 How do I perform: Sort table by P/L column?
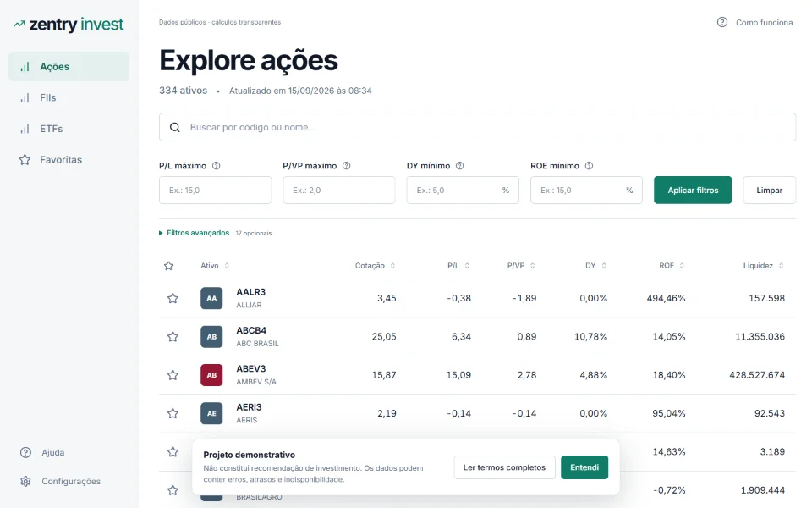point(458,265)
